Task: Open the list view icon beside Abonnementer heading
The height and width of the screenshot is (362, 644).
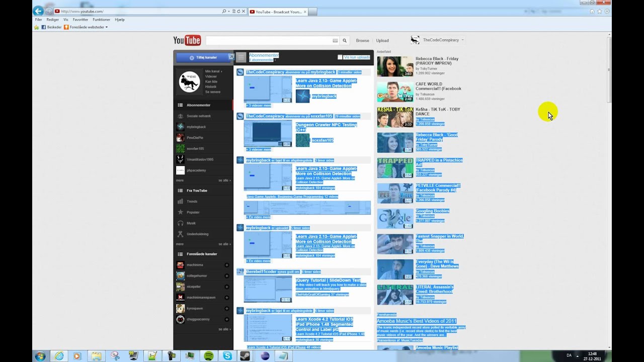Action: click(x=241, y=57)
